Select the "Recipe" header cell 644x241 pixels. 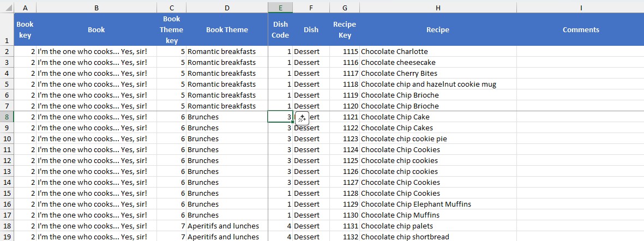tap(438, 30)
